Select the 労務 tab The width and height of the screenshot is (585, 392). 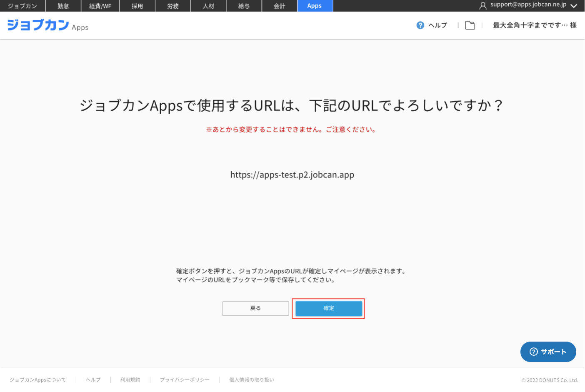point(173,6)
